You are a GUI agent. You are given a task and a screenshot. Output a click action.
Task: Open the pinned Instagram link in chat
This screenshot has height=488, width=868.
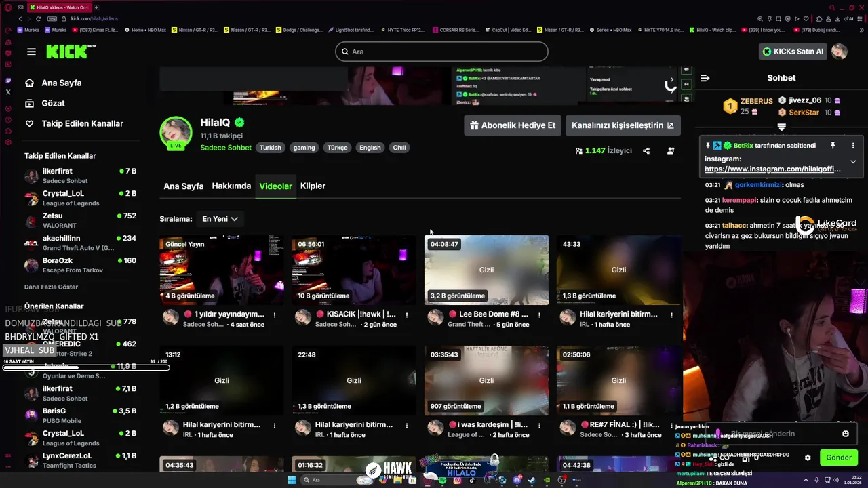pyautogui.click(x=772, y=169)
